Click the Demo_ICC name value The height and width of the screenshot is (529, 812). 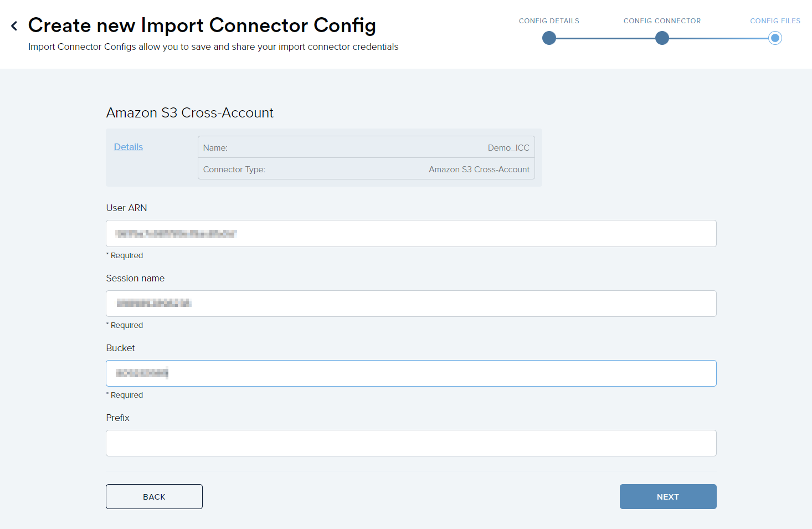click(508, 148)
